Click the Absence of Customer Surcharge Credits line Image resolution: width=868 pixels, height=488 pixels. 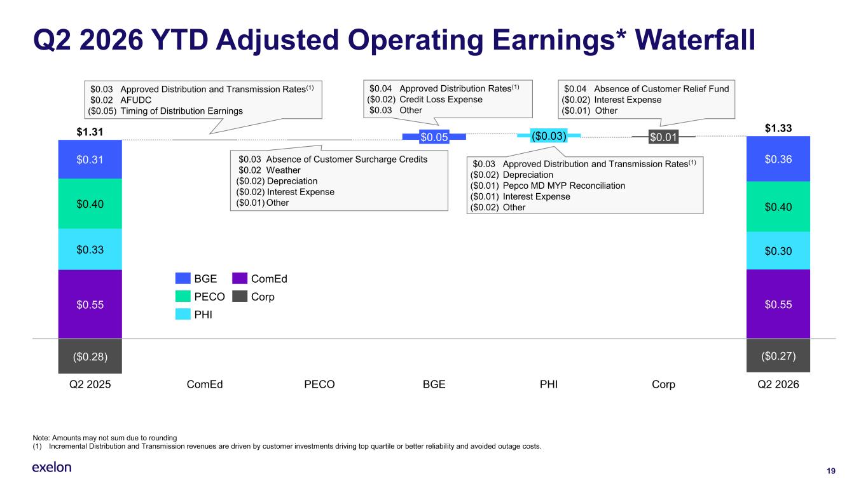(333, 159)
